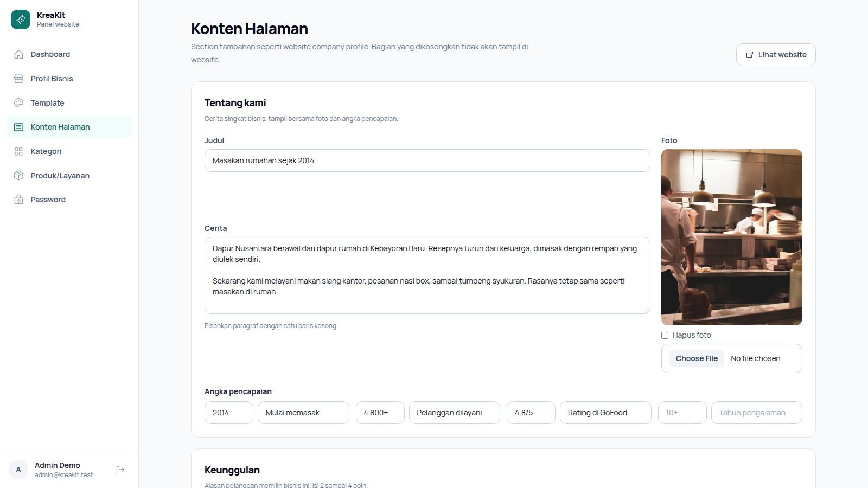Click the Produk/Layanan box icon
Viewport: 868px width, 488px height.
coord(18,176)
